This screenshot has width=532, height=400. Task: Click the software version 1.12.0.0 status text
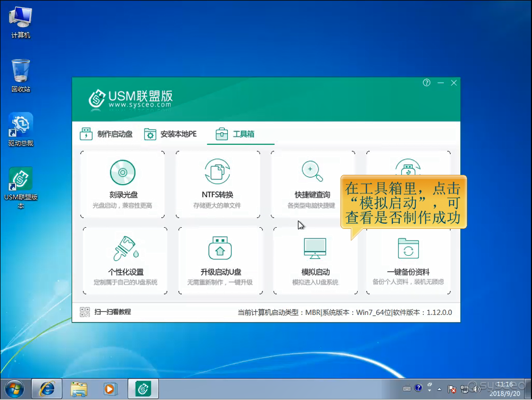click(x=422, y=312)
